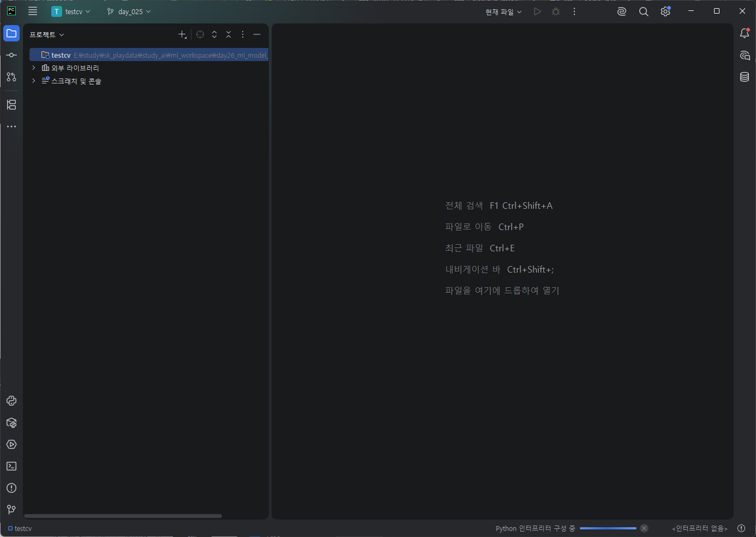The width and height of the screenshot is (756, 537).
Task: Open the AI Assistant swirl icon in title bar
Action: 622,11
